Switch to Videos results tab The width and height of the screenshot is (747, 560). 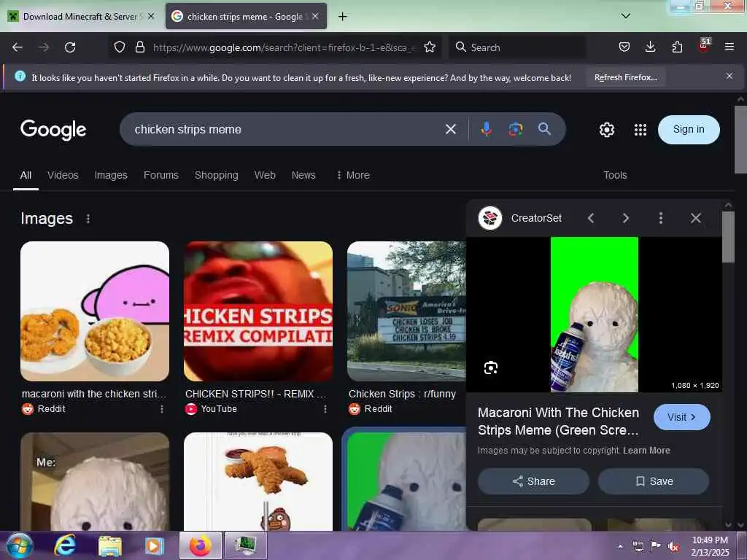[63, 175]
